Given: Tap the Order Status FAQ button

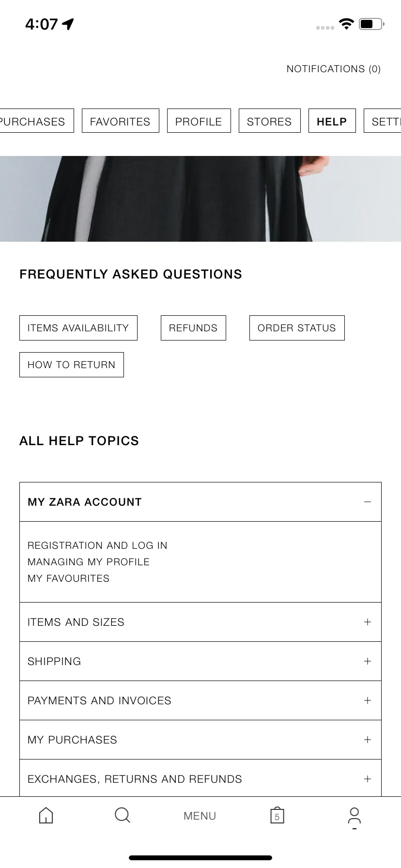Looking at the screenshot, I should 297,328.
